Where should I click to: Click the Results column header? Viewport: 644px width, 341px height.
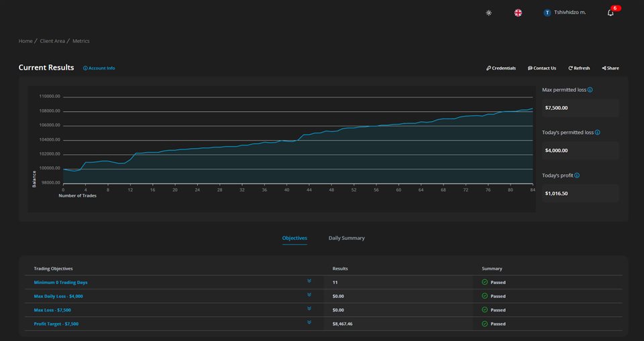point(340,269)
